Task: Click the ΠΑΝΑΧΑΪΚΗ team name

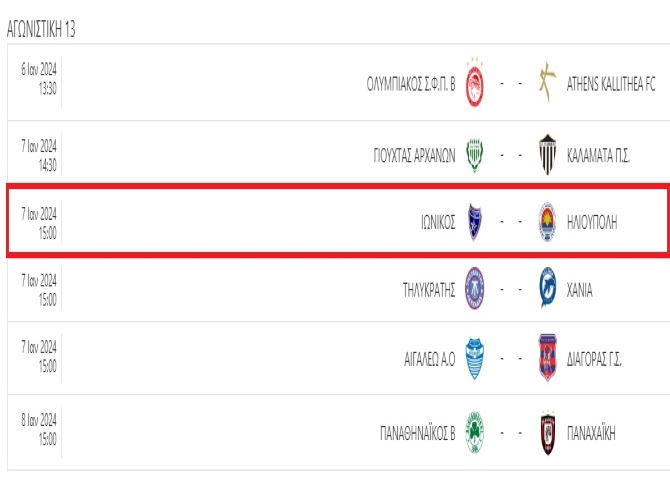Action: [x=591, y=433]
